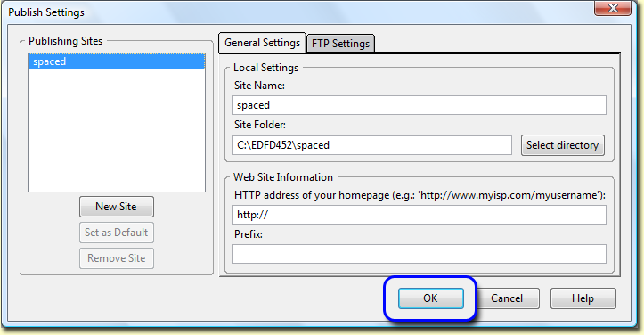Close the Publish Settings dialog

pos(612,8)
